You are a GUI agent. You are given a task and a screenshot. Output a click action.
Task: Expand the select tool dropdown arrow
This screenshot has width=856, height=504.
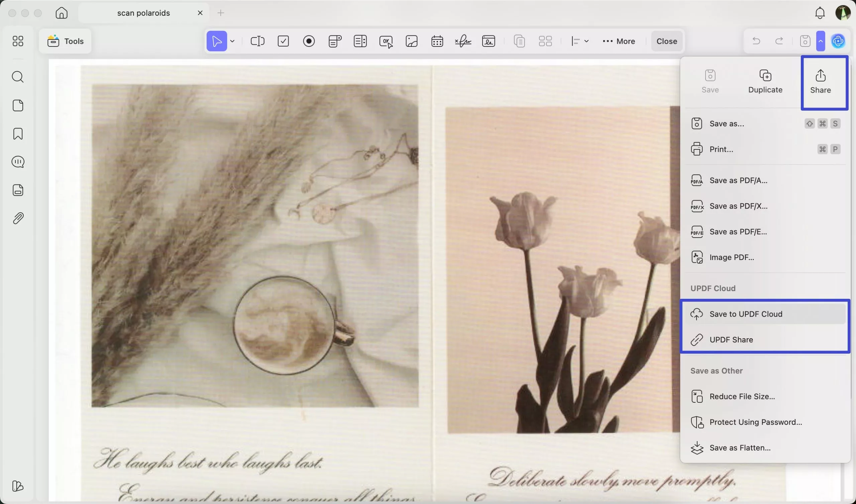232,41
